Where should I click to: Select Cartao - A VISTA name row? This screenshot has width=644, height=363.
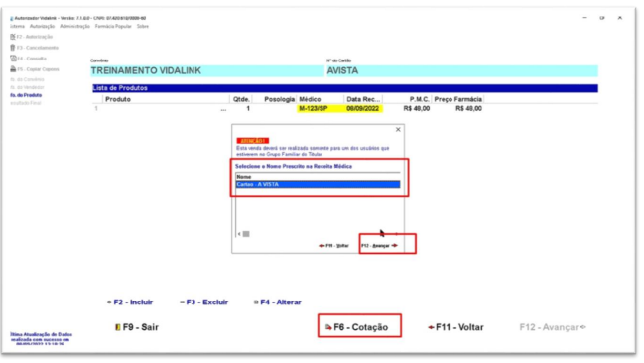point(318,184)
